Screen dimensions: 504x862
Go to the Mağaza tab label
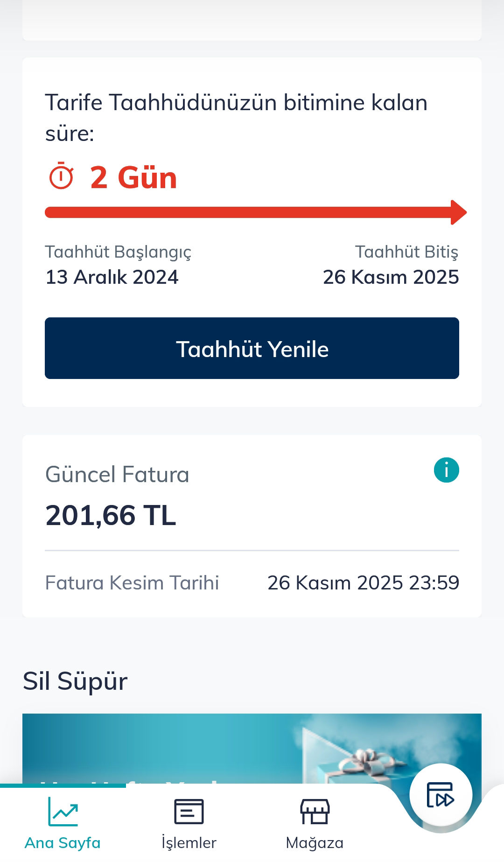(x=315, y=843)
